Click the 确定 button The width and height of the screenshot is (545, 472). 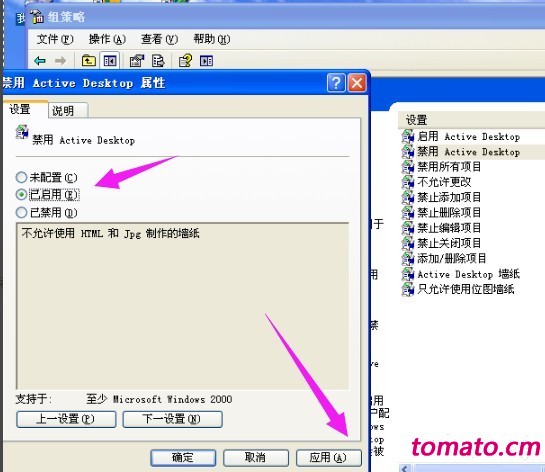pyautogui.click(x=183, y=458)
